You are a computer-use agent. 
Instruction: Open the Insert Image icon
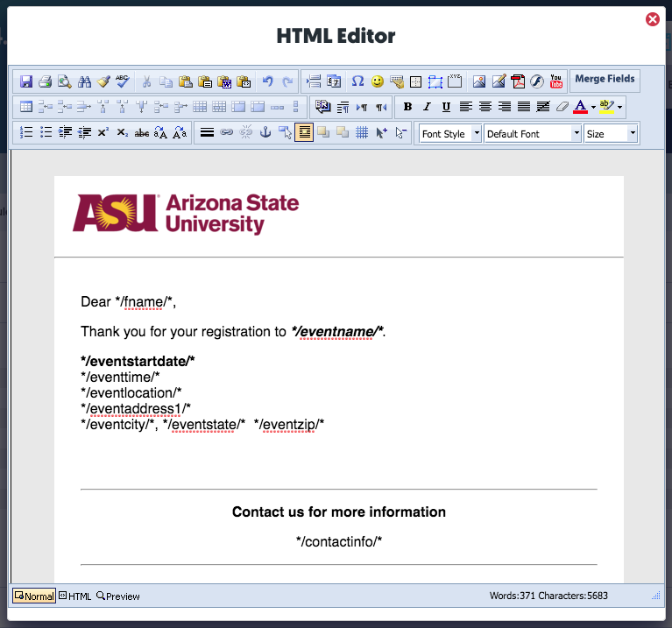click(x=479, y=81)
